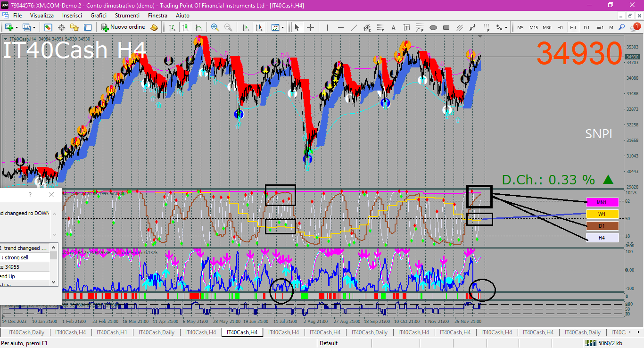Screen dimensions: 644x348
Task: Toggle chart shift button
Action: tap(258, 27)
